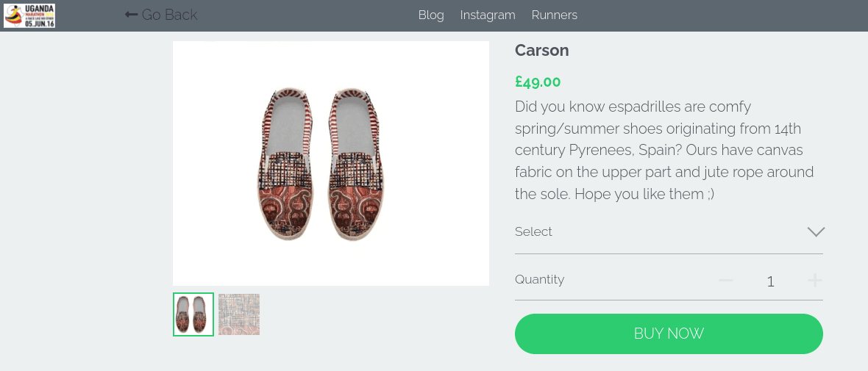Screen dimensions: 868x371
Task: Click the left-pointing back arrow icon
Action: pyautogui.click(x=131, y=15)
